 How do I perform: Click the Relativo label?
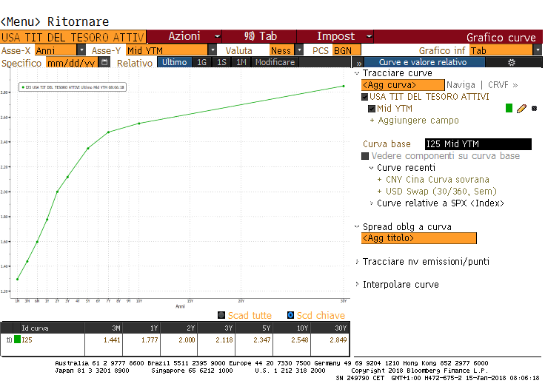(x=135, y=63)
